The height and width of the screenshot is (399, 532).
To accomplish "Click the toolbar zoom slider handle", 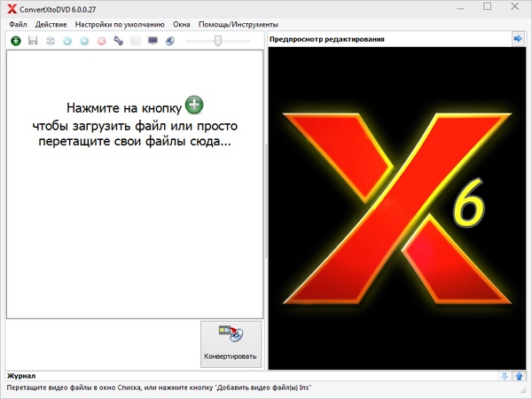I will (217, 41).
